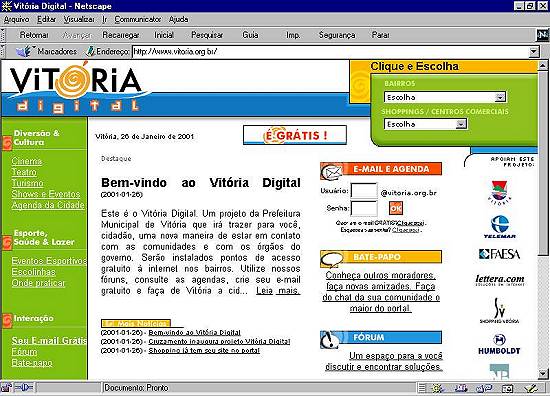The image size is (550, 396).
Task: Click the component bar grip handle
Action: [x=422, y=388]
